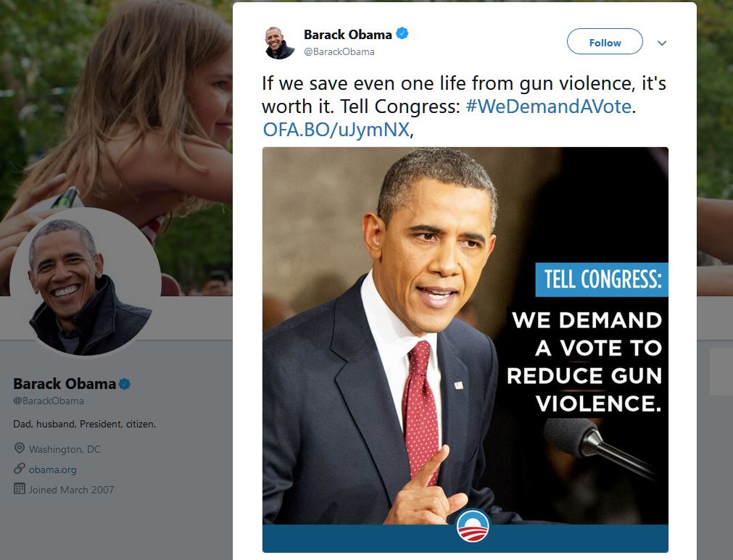Click the rising sun logo below the photo
Screen dimensions: 733x560
coord(473,526)
